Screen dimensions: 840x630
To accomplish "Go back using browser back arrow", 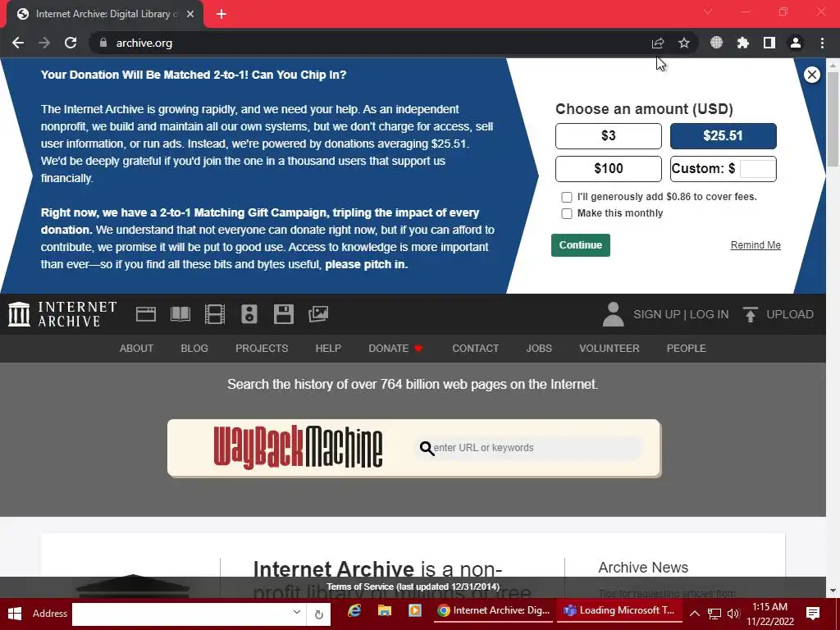I will tap(18, 43).
